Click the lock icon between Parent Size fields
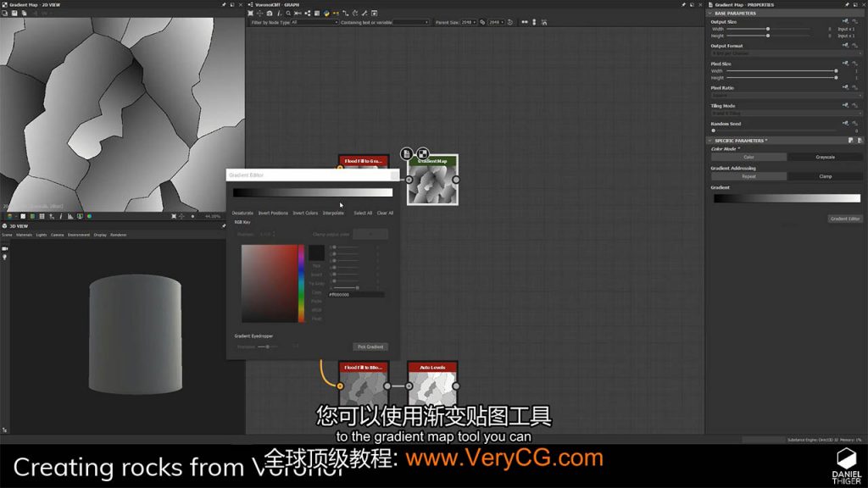The width and height of the screenshot is (868, 488). (x=482, y=22)
